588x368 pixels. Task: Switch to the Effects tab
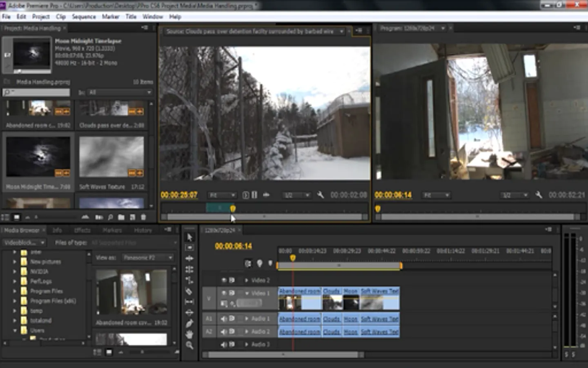(x=82, y=230)
